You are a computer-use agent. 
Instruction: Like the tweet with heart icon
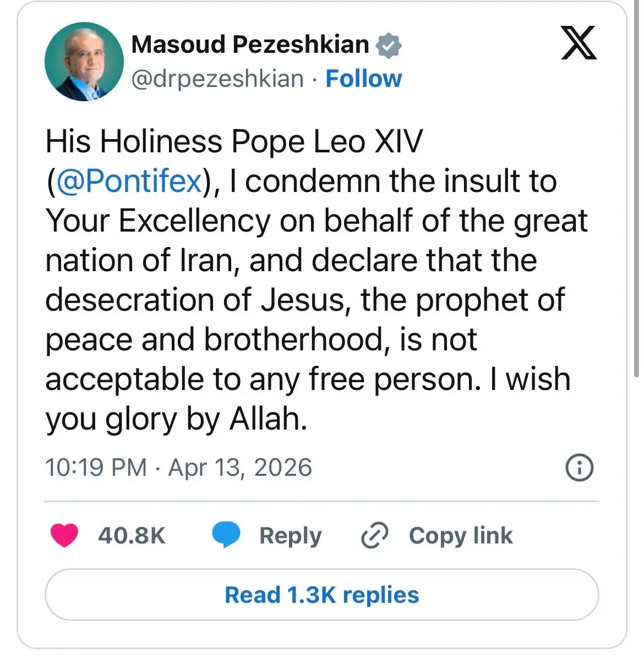(x=64, y=535)
